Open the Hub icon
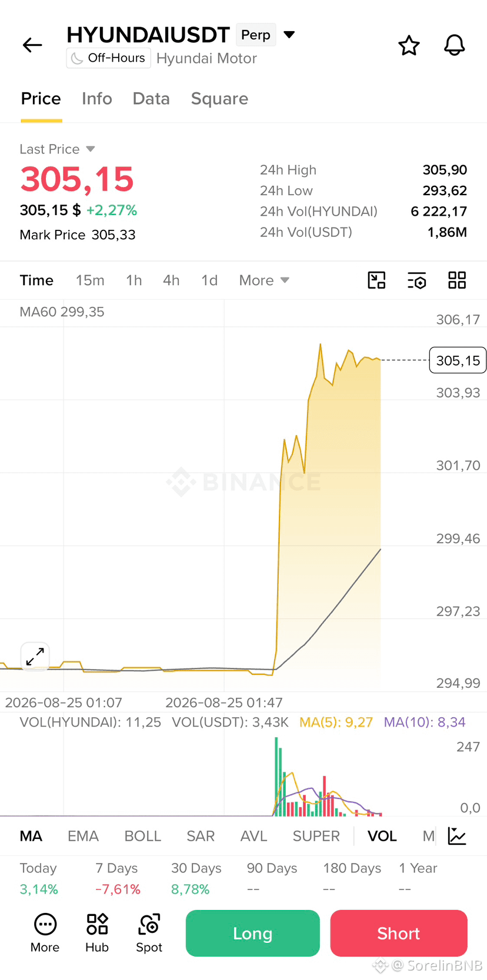 click(97, 933)
